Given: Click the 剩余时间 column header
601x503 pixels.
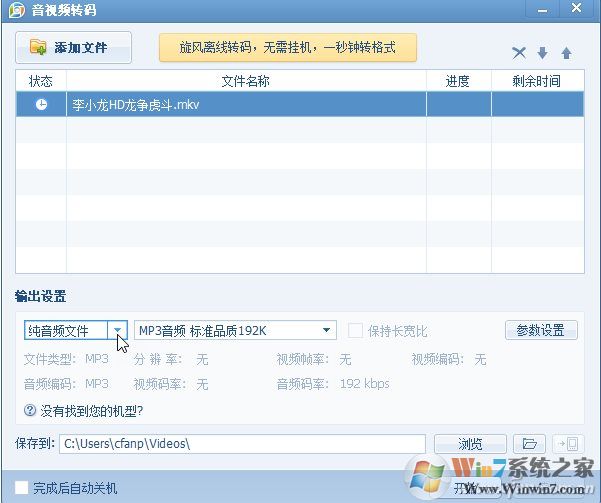Looking at the screenshot, I should 537,81.
